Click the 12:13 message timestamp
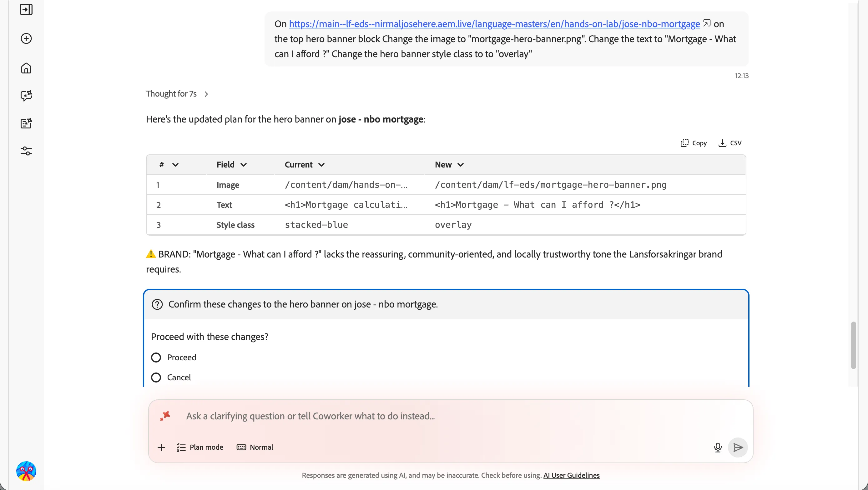 741,76
